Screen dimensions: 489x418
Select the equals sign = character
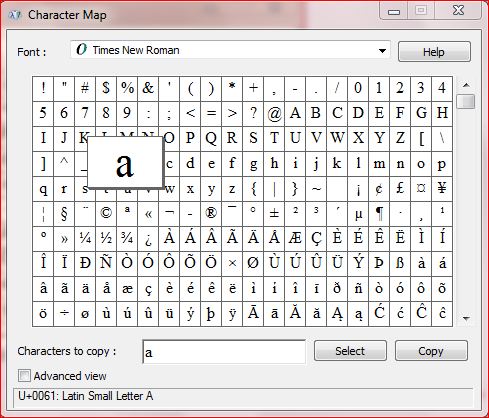click(x=211, y=113)
